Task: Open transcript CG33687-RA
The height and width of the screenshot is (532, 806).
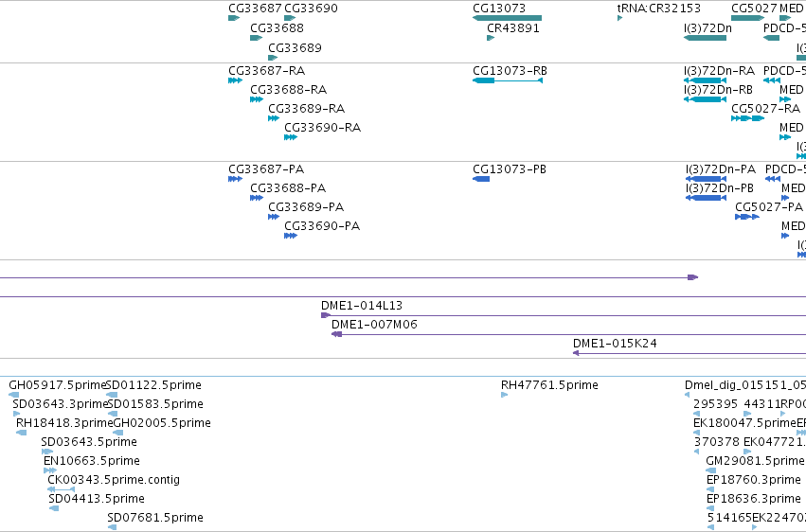Action: [235, 80]
